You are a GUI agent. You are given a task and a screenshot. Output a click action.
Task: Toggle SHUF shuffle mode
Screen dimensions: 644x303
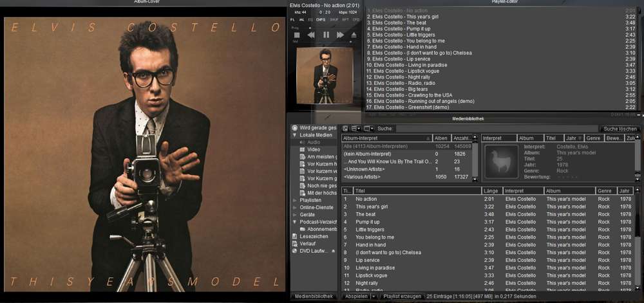pyautogui.click(x=334, y=20)
